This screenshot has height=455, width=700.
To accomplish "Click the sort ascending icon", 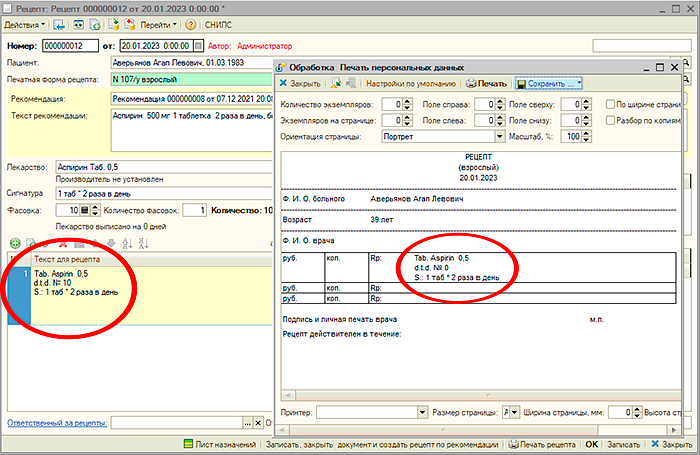I will pos(126,243).
